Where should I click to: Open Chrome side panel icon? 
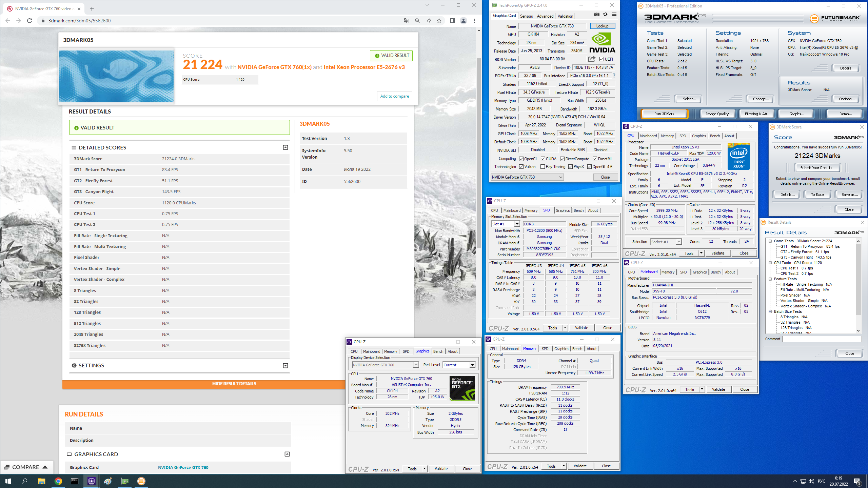tap(452, 21)
